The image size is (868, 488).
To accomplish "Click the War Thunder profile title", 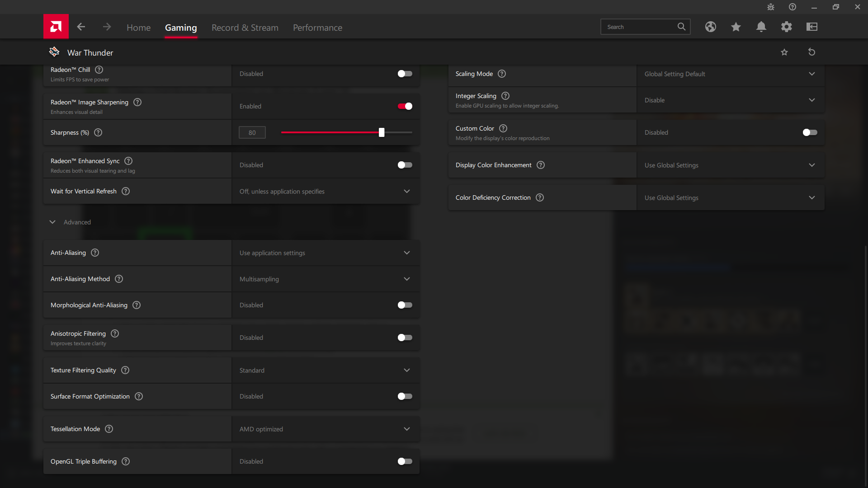I will pos(90,52).
